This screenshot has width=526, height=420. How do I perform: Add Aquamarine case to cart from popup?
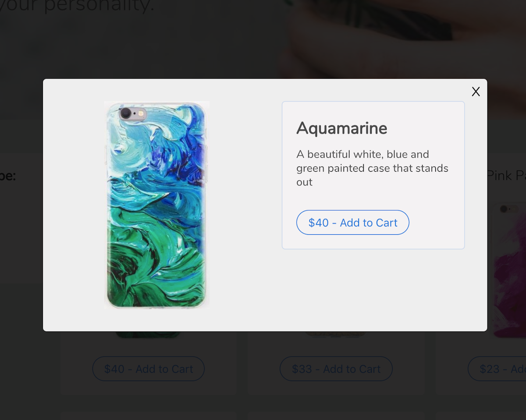pyautogui.click(x=353, y=222)
